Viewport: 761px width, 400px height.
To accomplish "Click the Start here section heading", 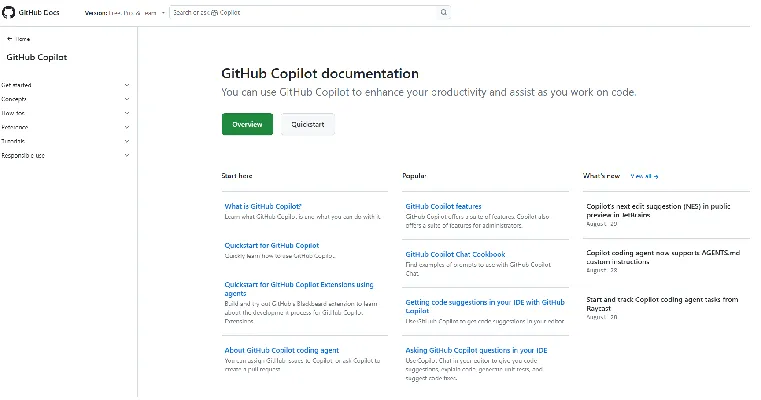I will pos(237,176).
